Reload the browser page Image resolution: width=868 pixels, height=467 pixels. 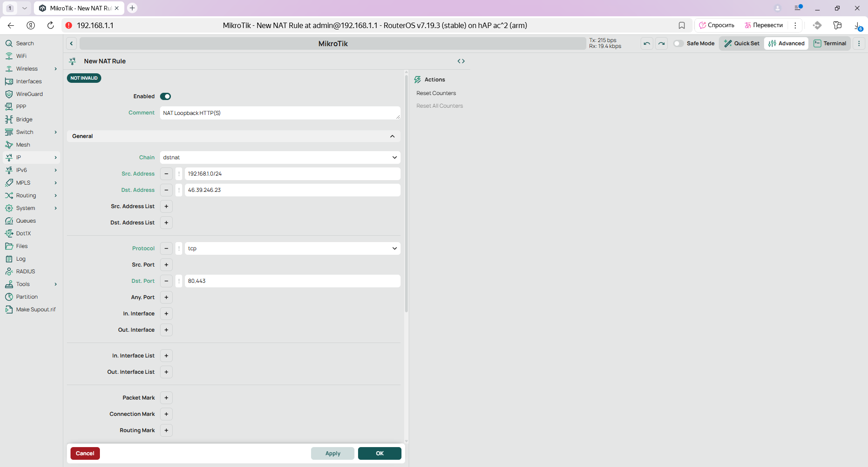[51, 25]
